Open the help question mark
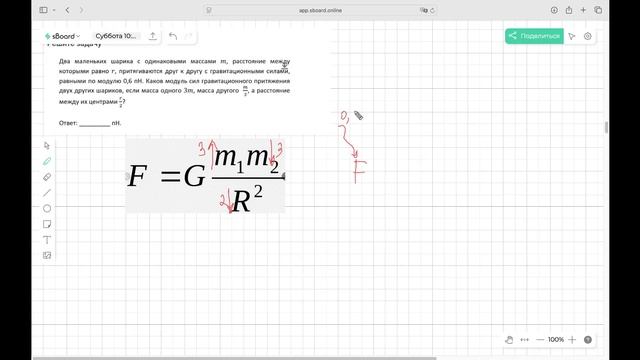640x360 pixels. click(x=588, y=340)
